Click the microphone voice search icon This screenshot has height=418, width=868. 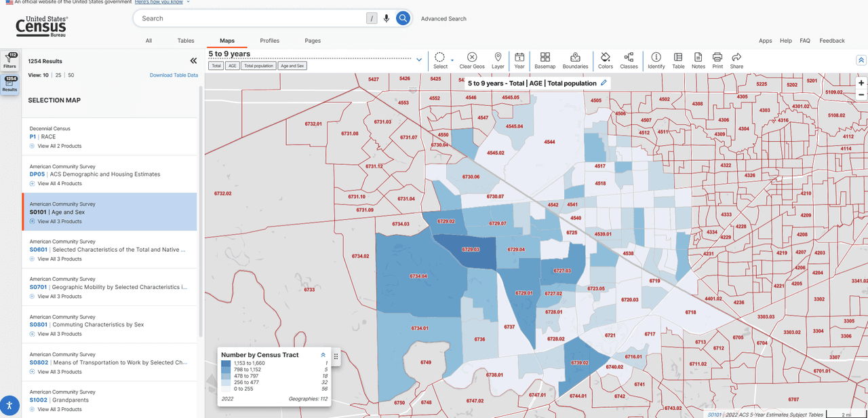[387, 18]
